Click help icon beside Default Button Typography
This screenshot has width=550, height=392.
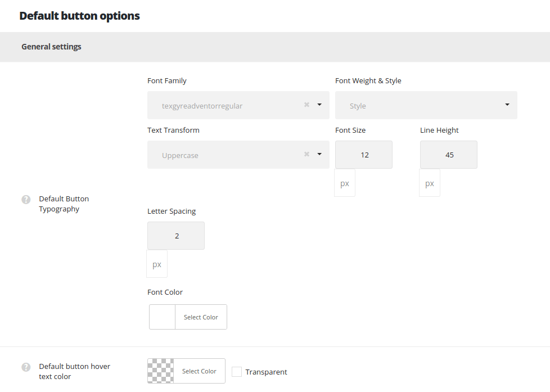26,199
